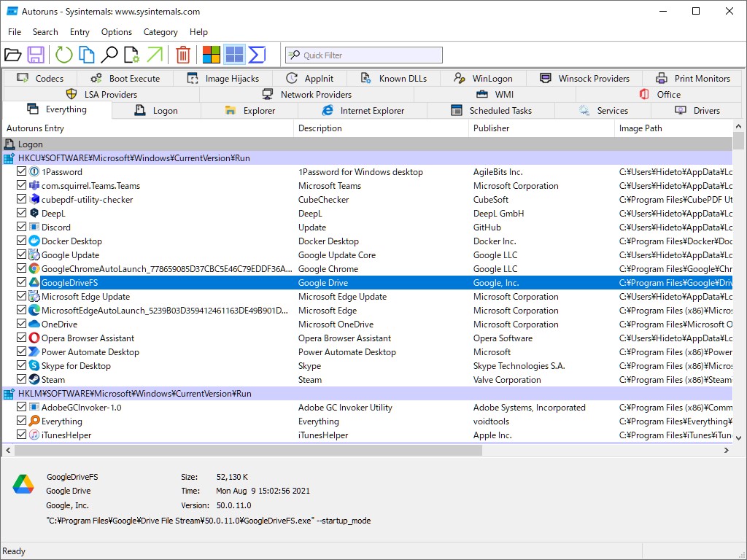747x560 pixels.
Task: Collapse the HKLM CurrentVersion Run group
Action: pos(9,393)
